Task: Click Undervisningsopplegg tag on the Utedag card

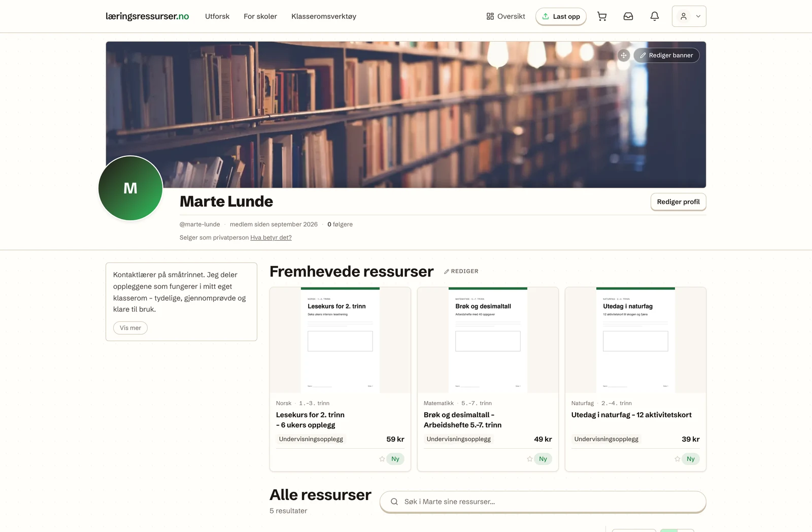Action: pos(606,439)
